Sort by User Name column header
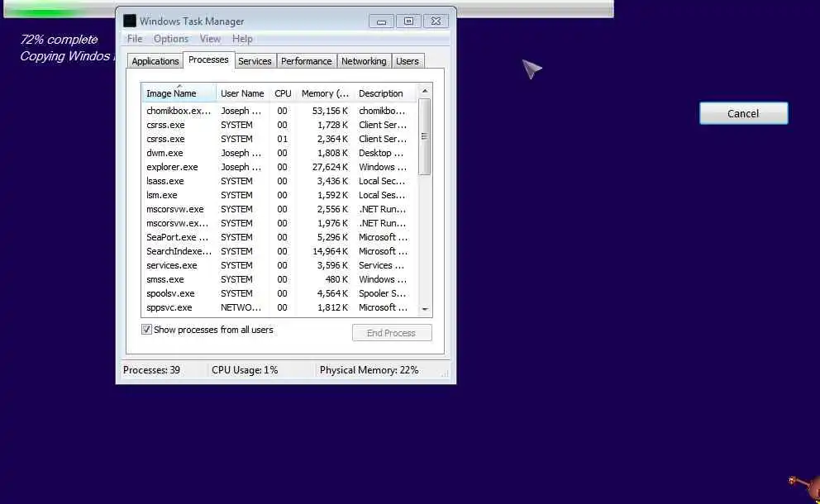Image resolution: width=820 pixels, height=504 pixels. pyautogui.click(x=242, y=93)
